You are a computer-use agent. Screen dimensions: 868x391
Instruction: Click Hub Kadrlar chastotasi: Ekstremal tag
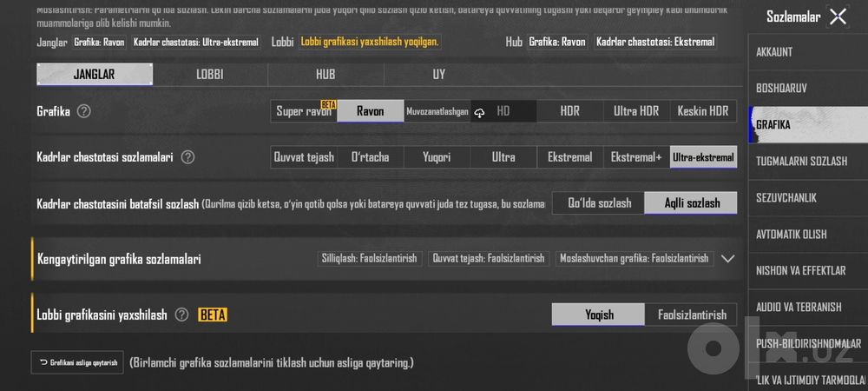coord(655,42)
